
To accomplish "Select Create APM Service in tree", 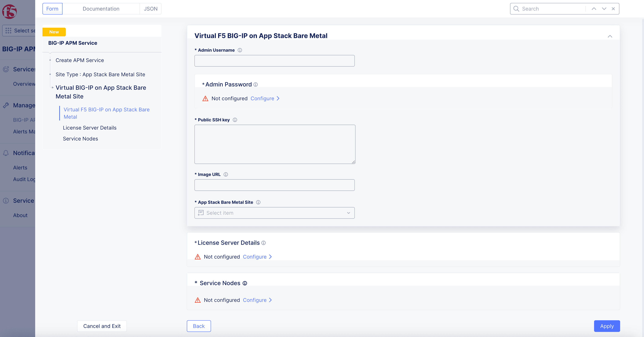I will click(x=79, y=60).
